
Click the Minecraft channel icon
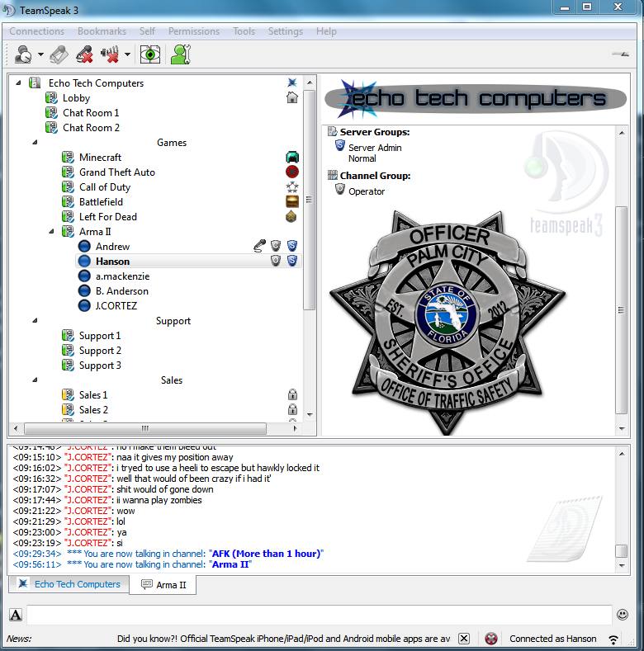tap(292, 158)
